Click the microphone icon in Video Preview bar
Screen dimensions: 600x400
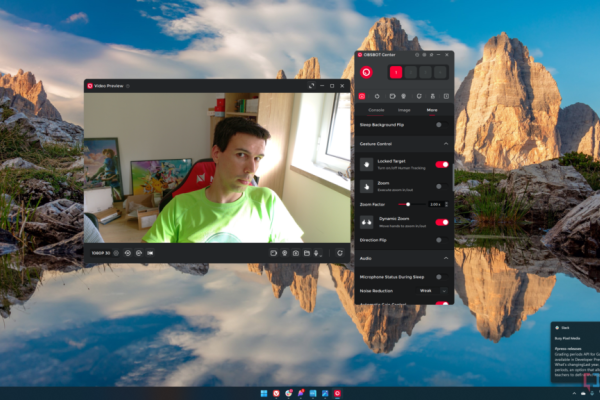[317, 253]
